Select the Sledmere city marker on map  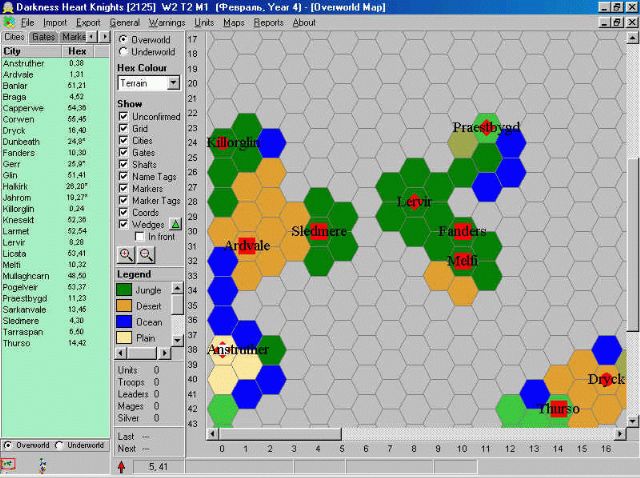(318, 231)
